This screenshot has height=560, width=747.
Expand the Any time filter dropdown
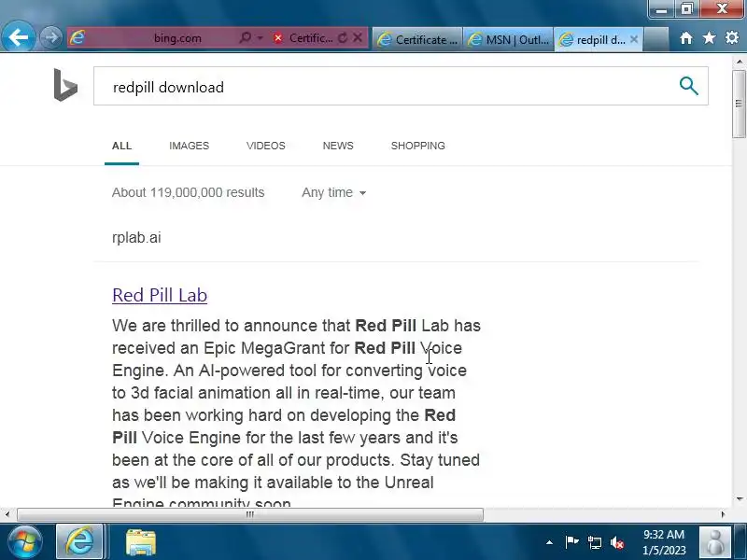334,192
